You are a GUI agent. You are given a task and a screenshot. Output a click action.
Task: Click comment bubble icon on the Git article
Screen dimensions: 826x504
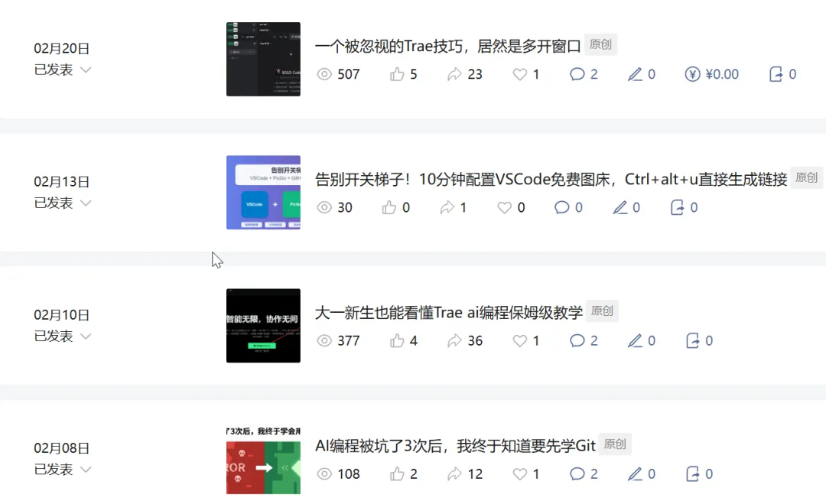[577, 474]
